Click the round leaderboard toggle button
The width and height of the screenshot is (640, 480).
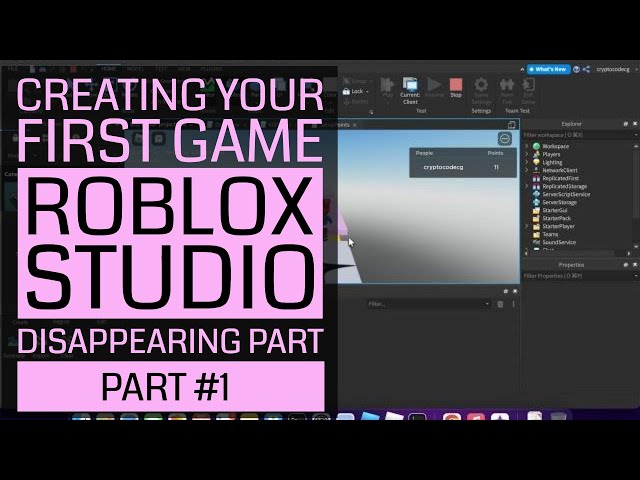tap(505, 139)
